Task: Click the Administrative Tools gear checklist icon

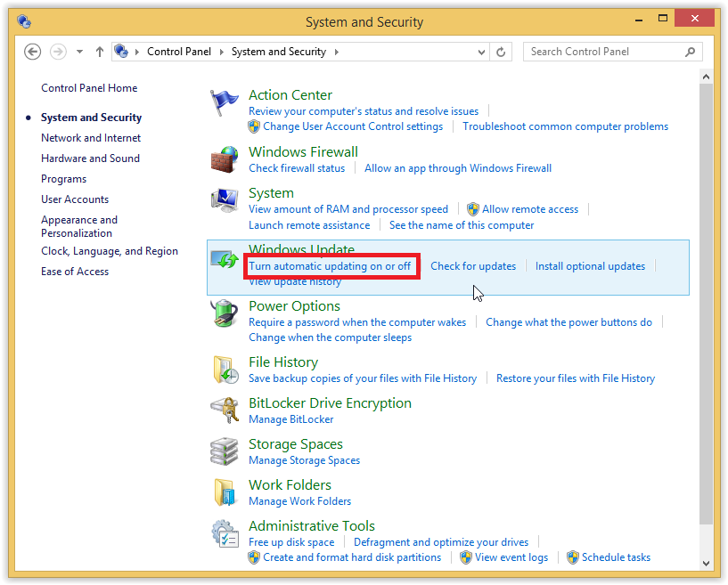Action: coord(225,533)
